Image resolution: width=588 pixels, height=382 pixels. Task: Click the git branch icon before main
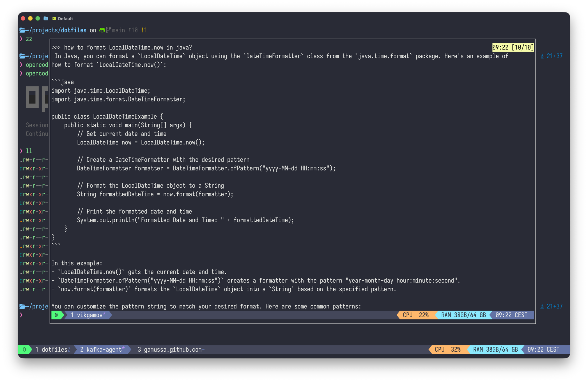pyautogui.click(x=108, y=30)
